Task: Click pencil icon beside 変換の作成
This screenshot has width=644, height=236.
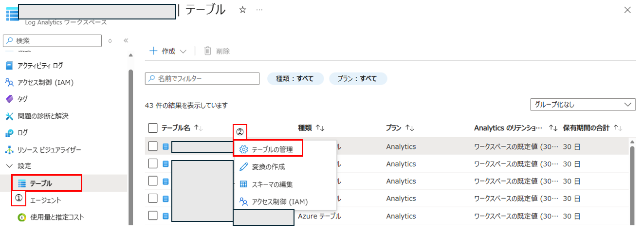Action: pyautogui.click(x=244, y=166)
